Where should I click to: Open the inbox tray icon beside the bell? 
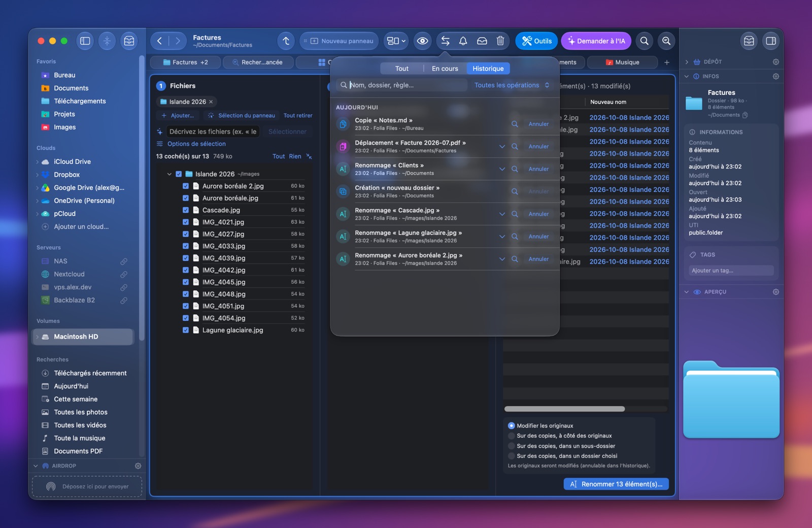(482, 41)
